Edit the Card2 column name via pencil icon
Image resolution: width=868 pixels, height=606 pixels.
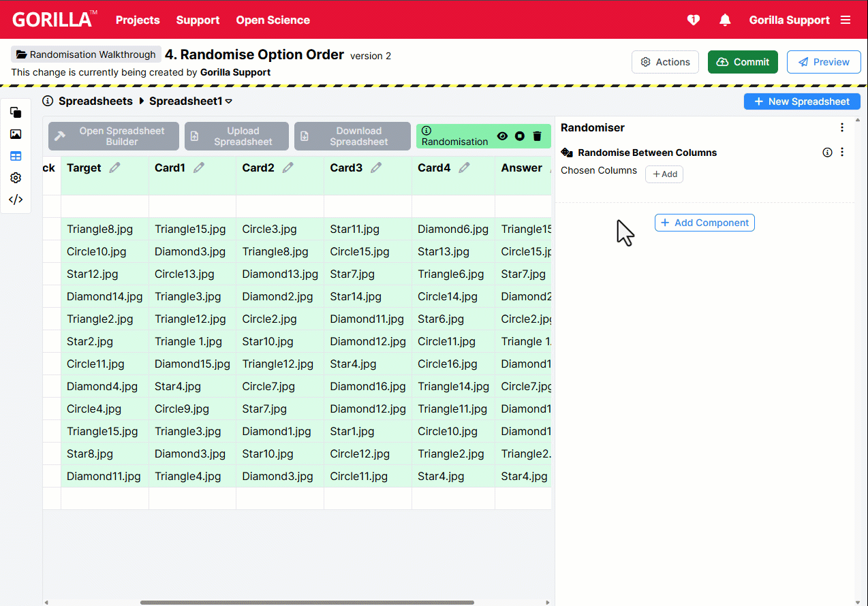(x=288, y=166)
